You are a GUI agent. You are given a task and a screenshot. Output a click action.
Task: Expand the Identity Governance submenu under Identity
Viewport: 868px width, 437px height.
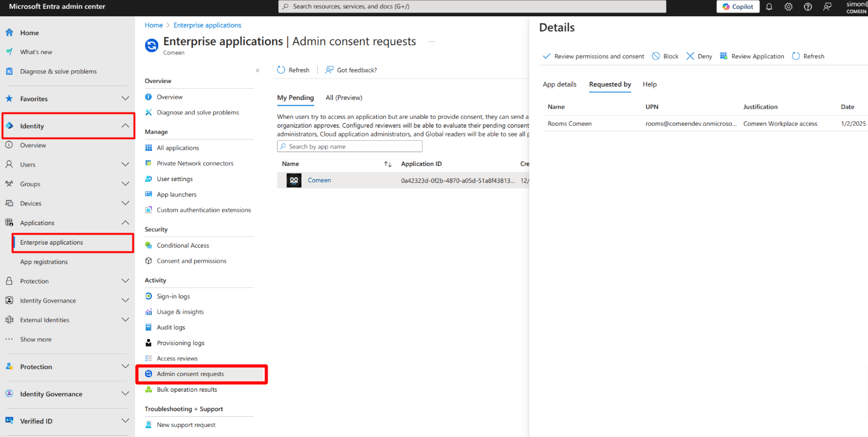point(125,301)
